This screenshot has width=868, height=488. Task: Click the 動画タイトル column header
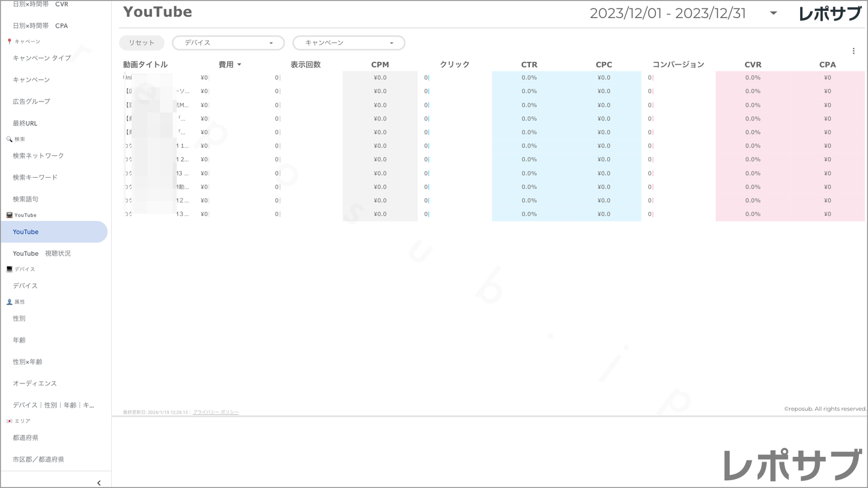click(145, 65)
